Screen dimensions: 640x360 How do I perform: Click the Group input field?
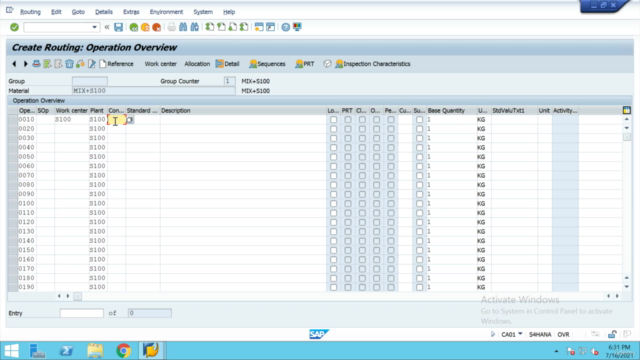(90, 81)
